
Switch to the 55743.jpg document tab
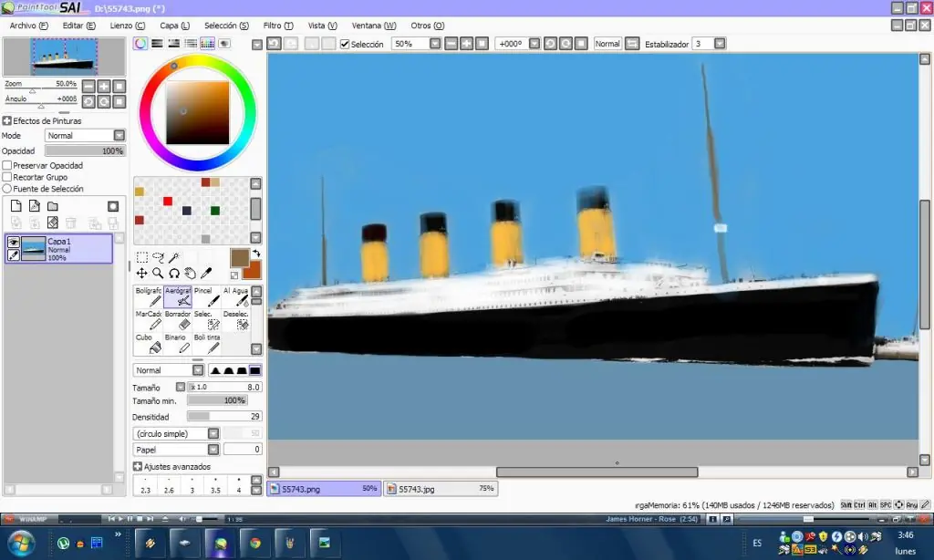coord(441,489)
